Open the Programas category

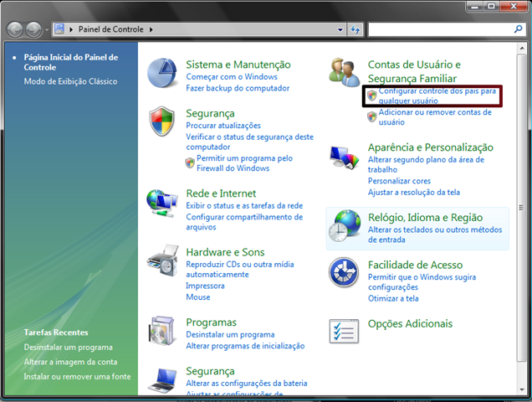pyautogui.click(x=212, y=322)
